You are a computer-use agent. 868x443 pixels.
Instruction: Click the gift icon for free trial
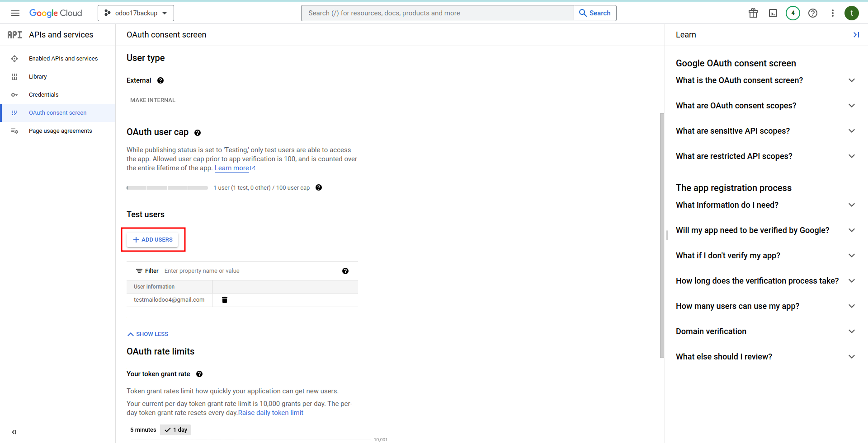point(753,13)
